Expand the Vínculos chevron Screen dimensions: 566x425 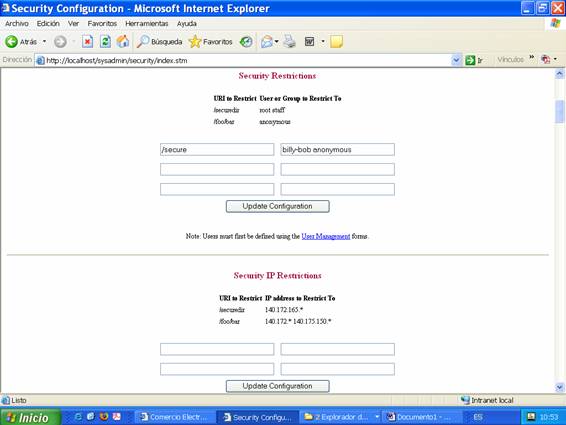532,57
